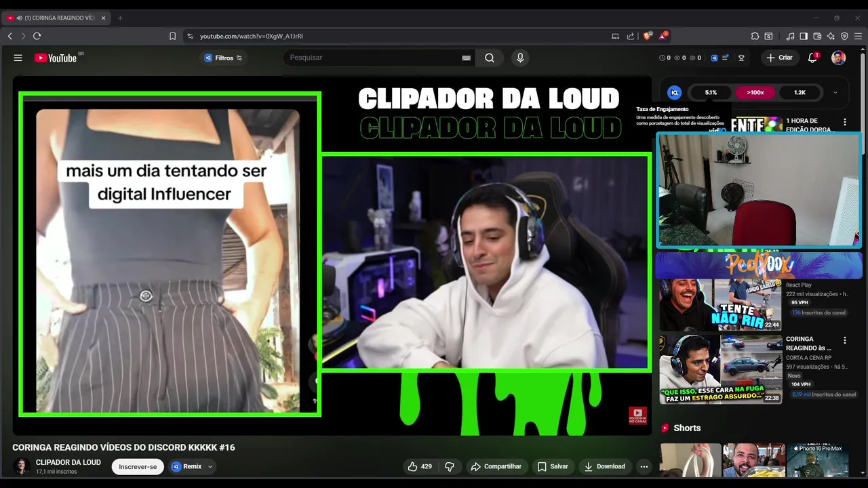
Task: Click the vidIQ clock counter icon
Action: [x=662, y=58]
